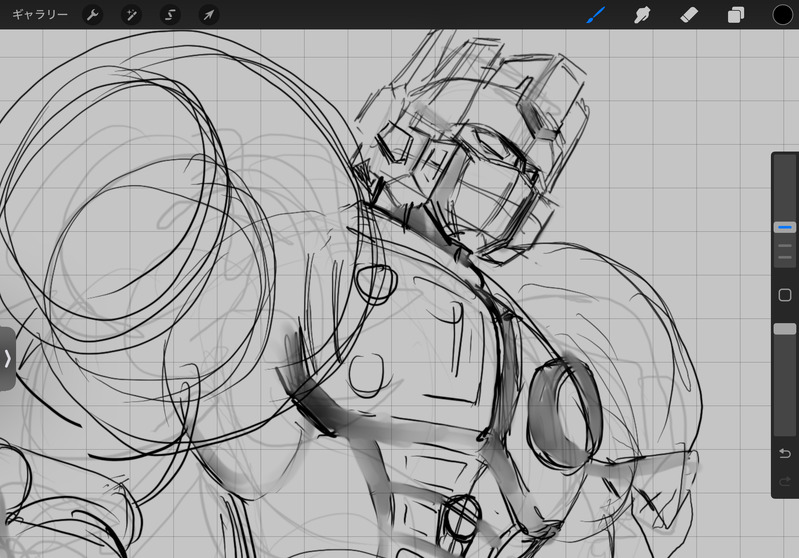The image size is (799, 558).
Task: Redo with the dimmed redo arrow
Action: [x=785, y=481]
